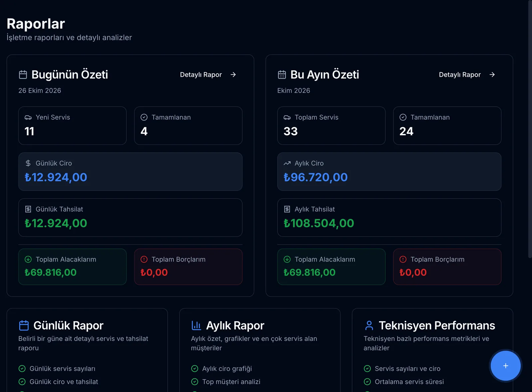Click the check-circle icon in today's Tamamlanan card

point(144,117)
